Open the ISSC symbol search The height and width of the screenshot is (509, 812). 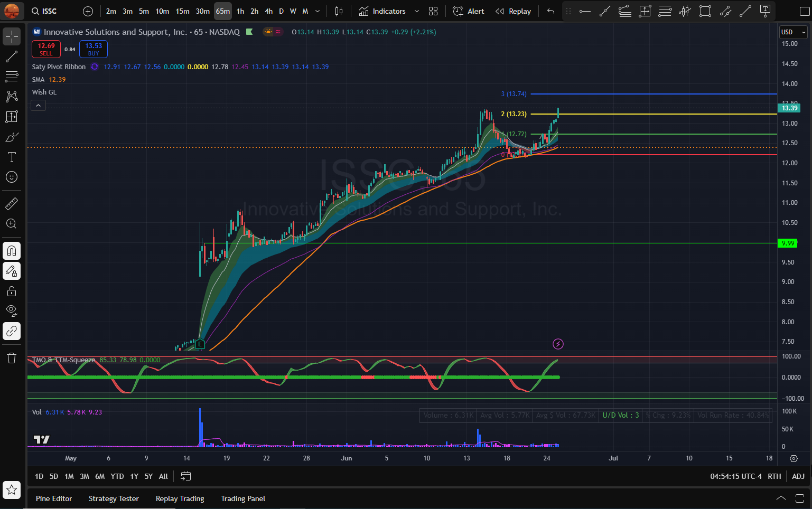pos(44,11)
